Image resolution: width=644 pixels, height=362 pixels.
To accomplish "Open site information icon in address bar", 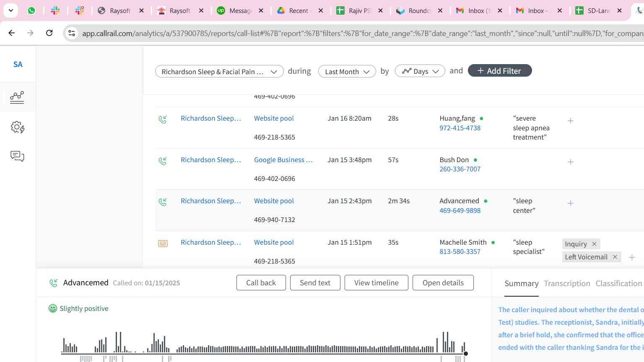I will (72, 33).
